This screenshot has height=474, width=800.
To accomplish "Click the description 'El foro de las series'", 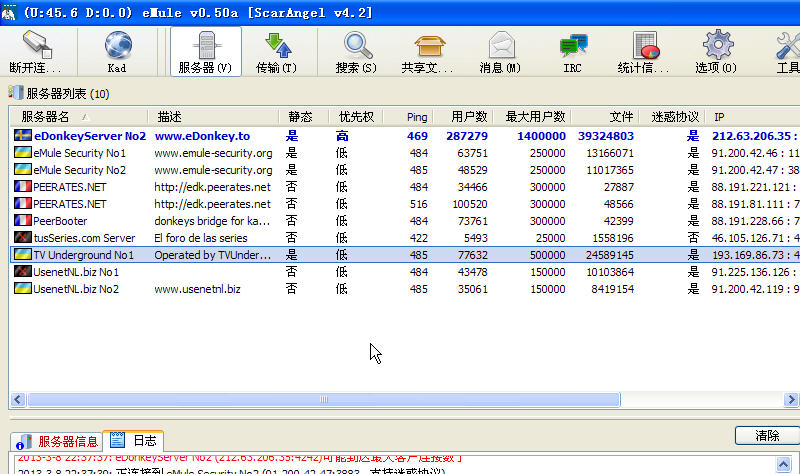I will 201,238.
